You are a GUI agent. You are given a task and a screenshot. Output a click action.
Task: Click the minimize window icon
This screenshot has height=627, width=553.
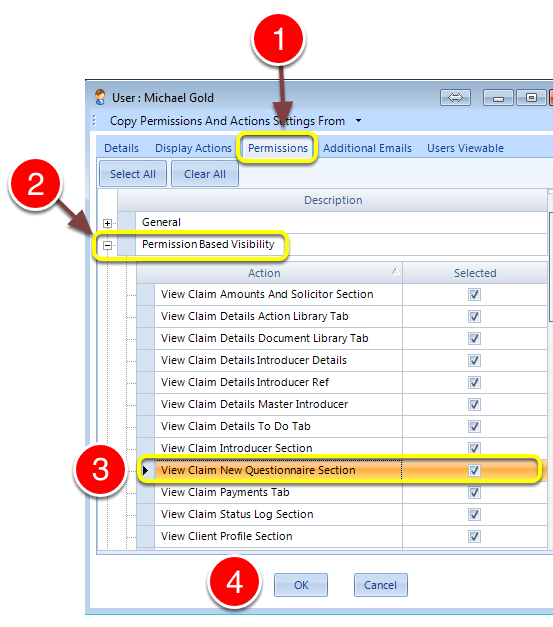click(498, 97)
